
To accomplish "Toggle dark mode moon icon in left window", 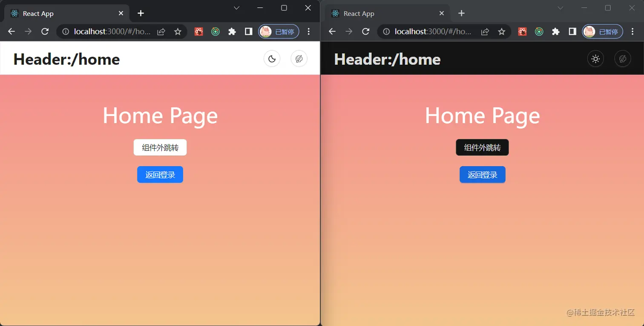I will point(272,59).
